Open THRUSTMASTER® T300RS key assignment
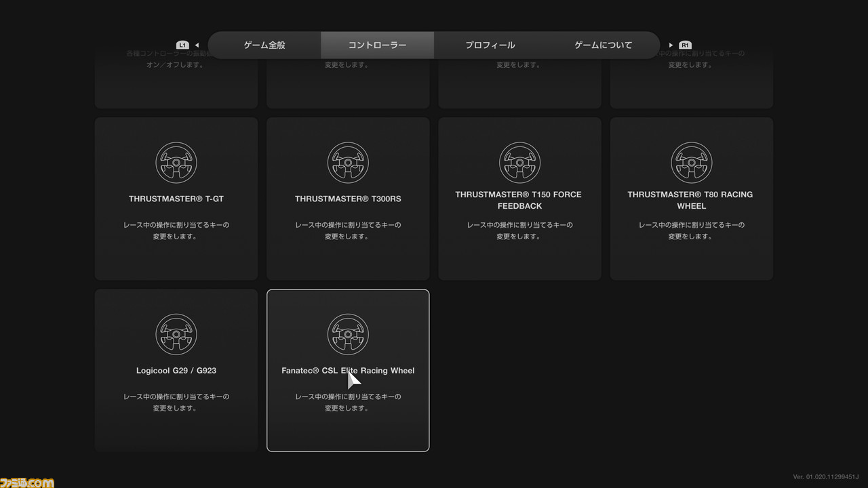This screenshot has width=868, height=488. (348, 199)
